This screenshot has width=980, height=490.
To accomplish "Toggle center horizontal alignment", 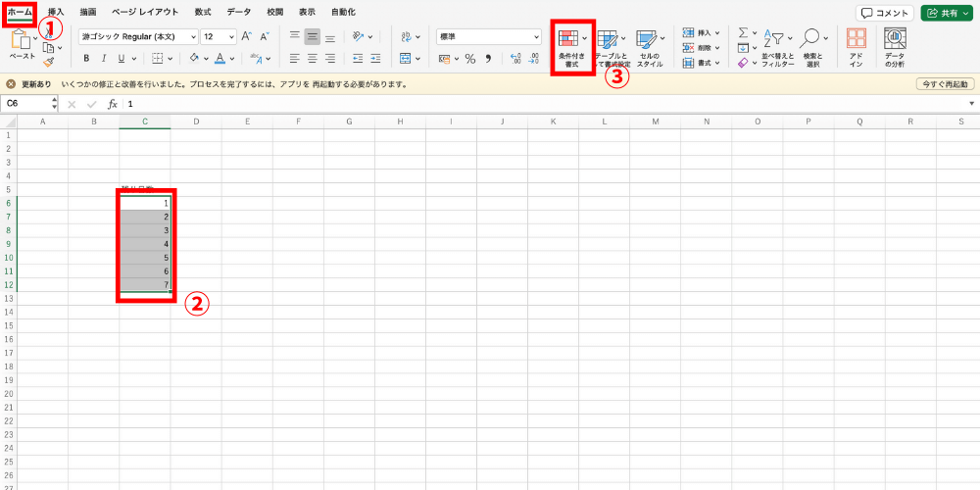I will (x=313, y=58).
